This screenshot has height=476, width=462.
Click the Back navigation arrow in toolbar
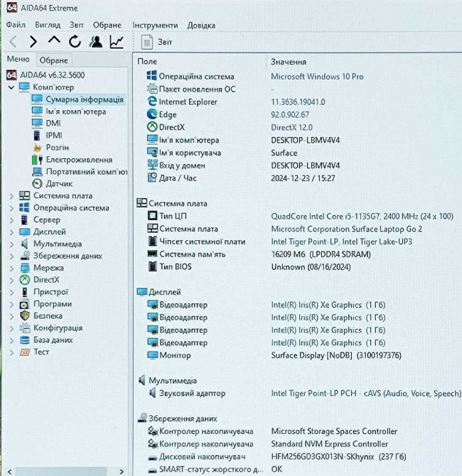click(x=13, y=42)
